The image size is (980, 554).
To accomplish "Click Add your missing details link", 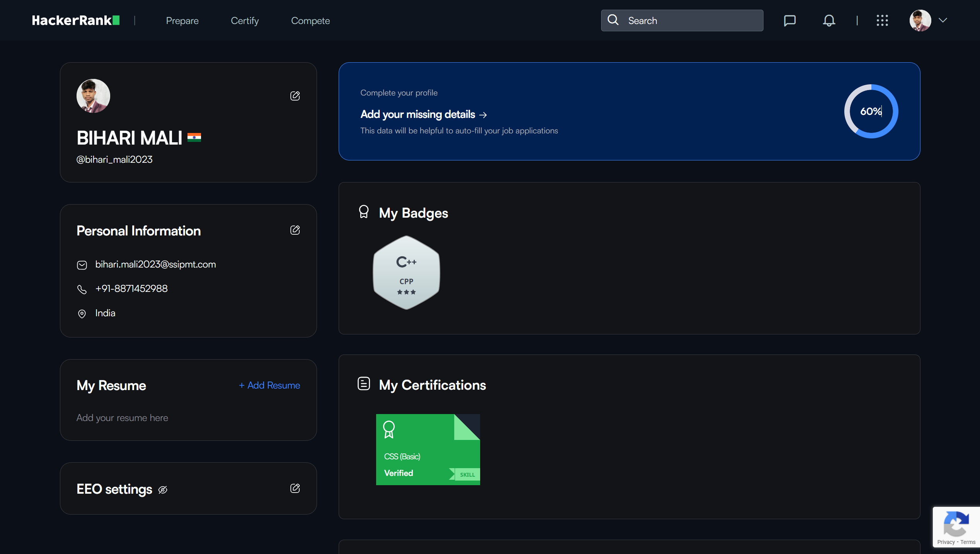I will click(x=424, y=114).
